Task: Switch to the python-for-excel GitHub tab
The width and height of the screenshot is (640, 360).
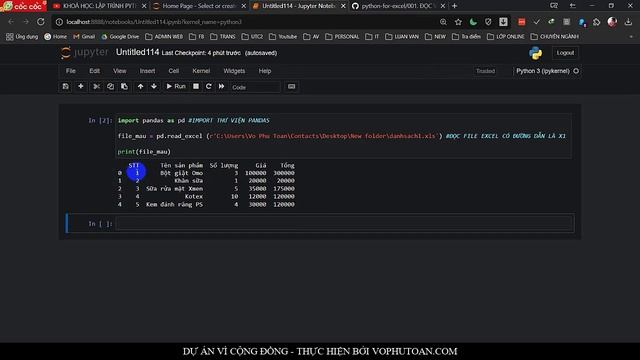Action: [x=398, y=6]
